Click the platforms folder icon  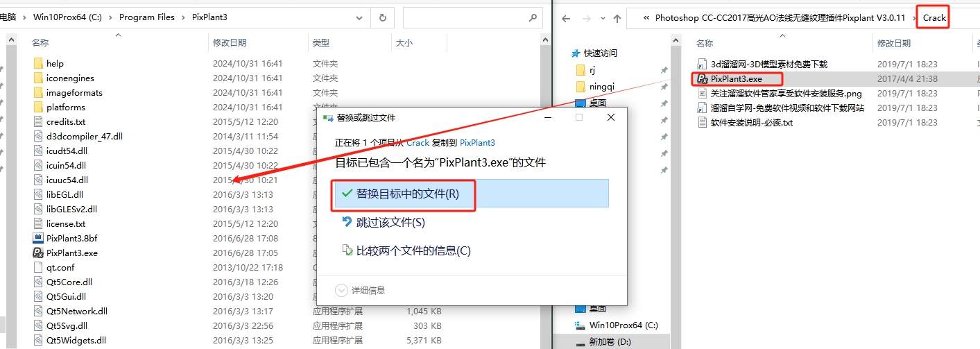pos(39,107)
